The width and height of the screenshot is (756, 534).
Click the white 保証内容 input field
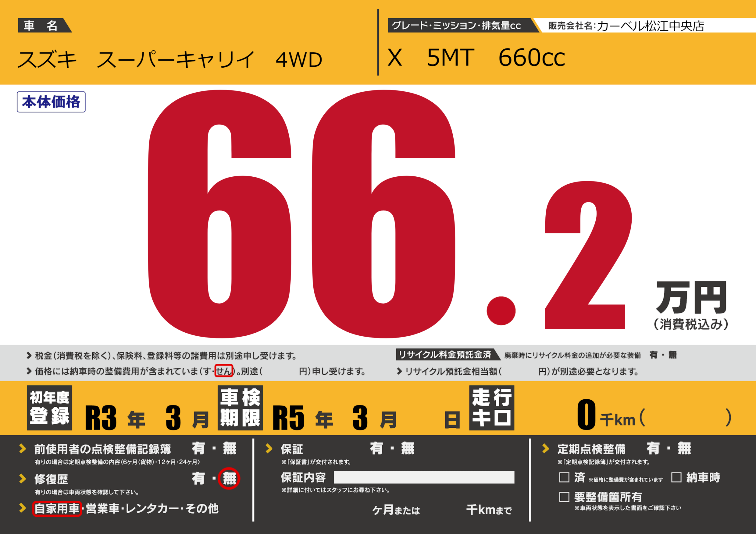424,477
